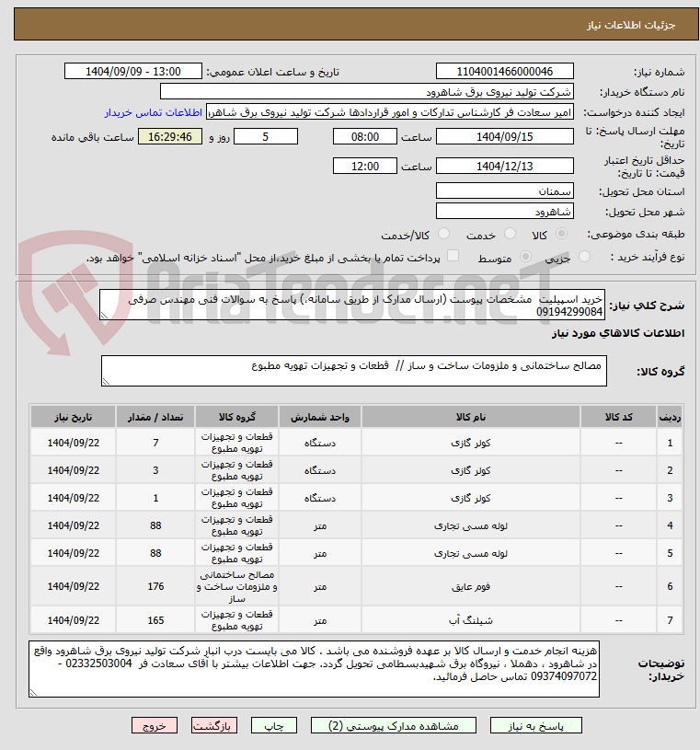Click کولر گازی in row 2

470,470
